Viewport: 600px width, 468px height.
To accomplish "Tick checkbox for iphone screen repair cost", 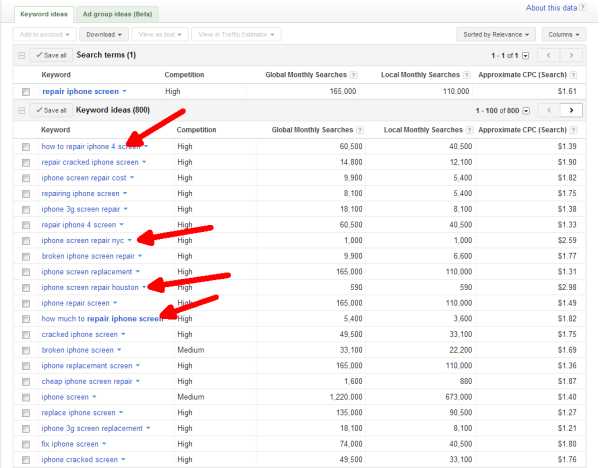I will [26, 178].
